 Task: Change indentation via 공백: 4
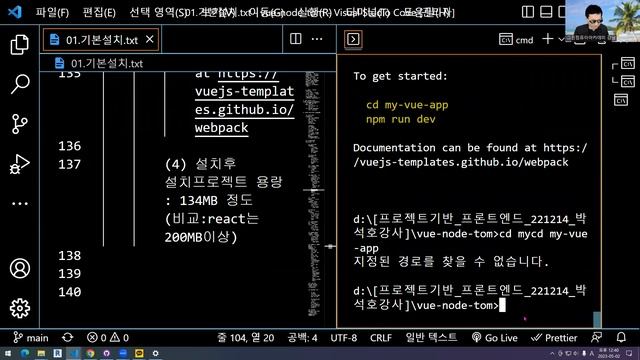coord(302,338)
